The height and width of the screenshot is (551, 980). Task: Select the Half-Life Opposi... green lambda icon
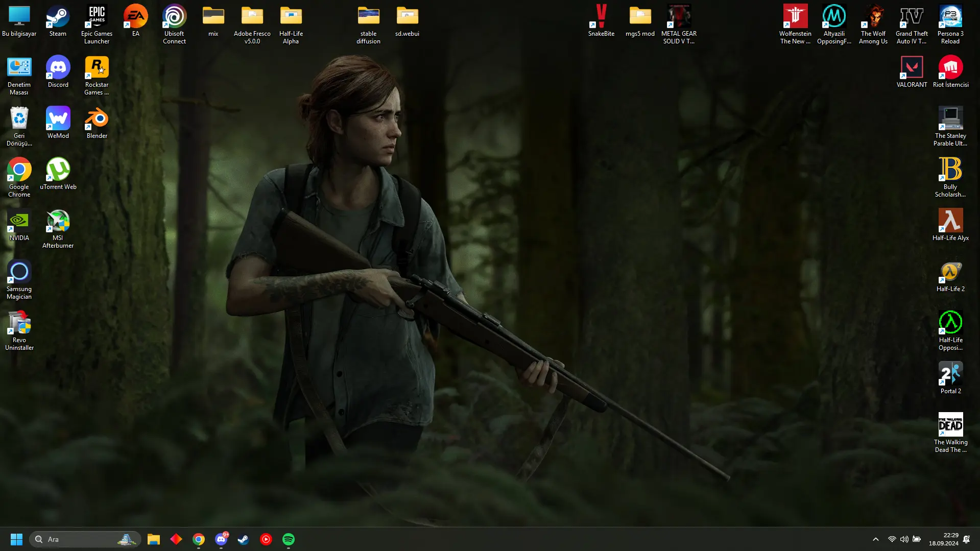click(951, 331)
